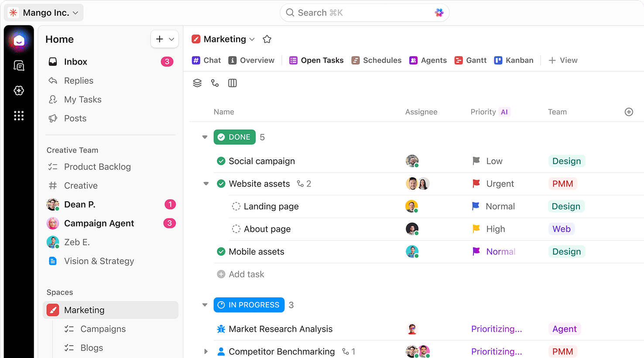Click the star icon next to Marketing
This screenshot has height=358, width=644.
267,39
